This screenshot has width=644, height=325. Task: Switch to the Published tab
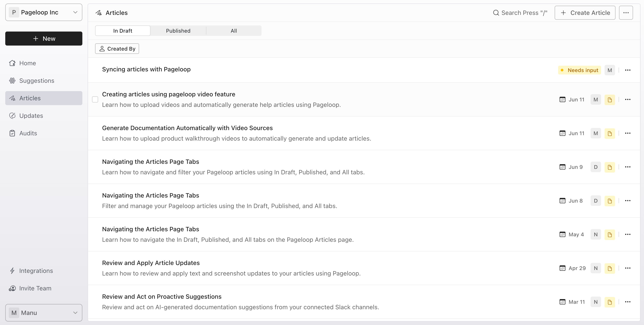(178, 31)
